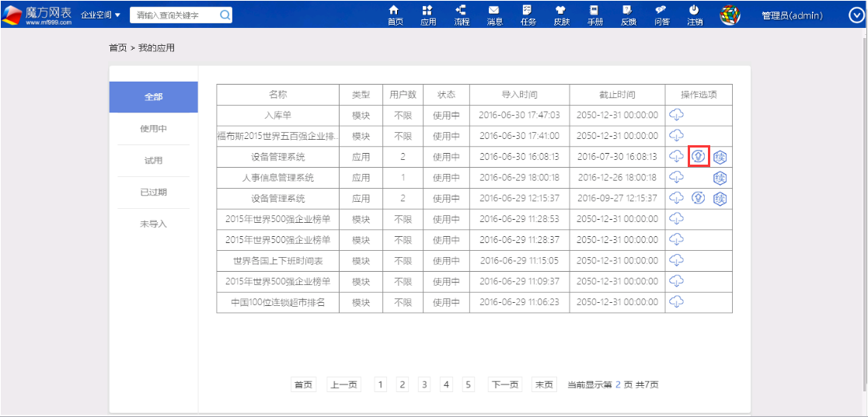Click the 注销 logout power icon
The height and width of the screenshot is (417, 868).
pyautogui.click(x=695, y=16)
